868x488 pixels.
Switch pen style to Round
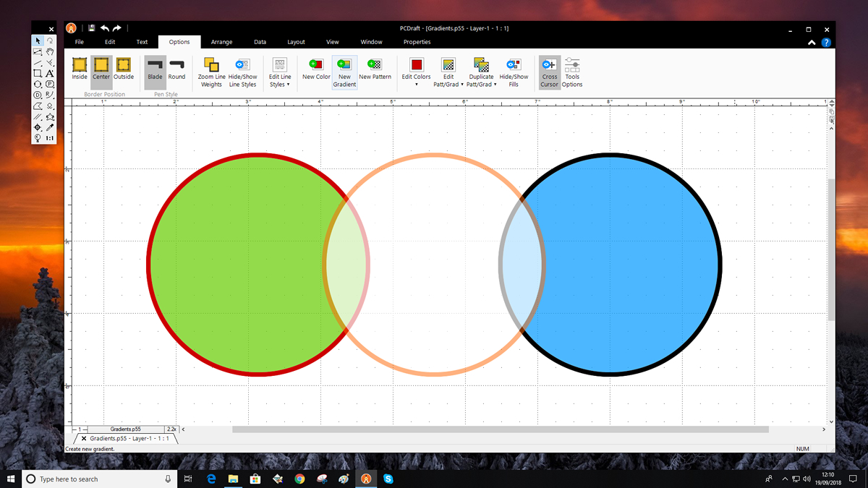(176, 65)
